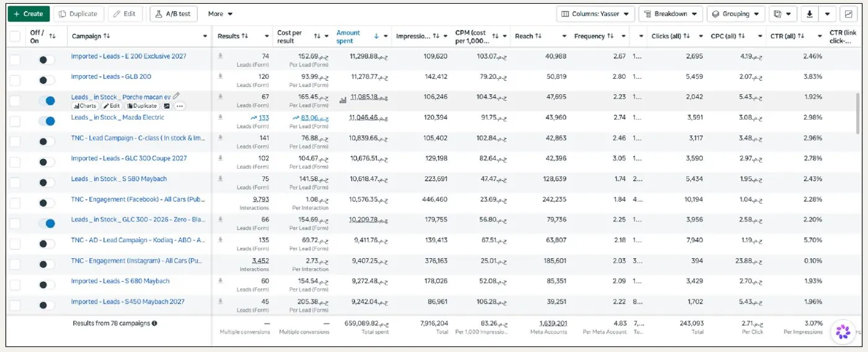
Task: Open Grouping dropdown
Action: click(x=735, y=14)
